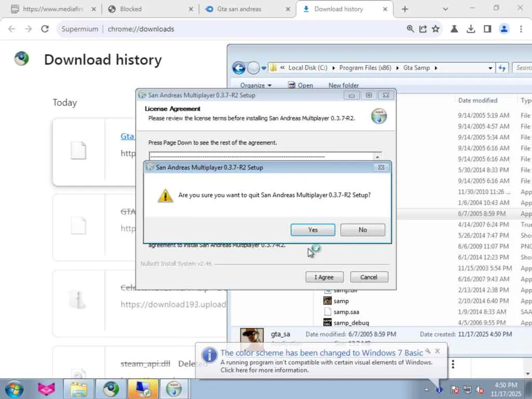Close the quit confirmation dialog with X
Viewport: 532px width, 399px height.
coord(381,167)
